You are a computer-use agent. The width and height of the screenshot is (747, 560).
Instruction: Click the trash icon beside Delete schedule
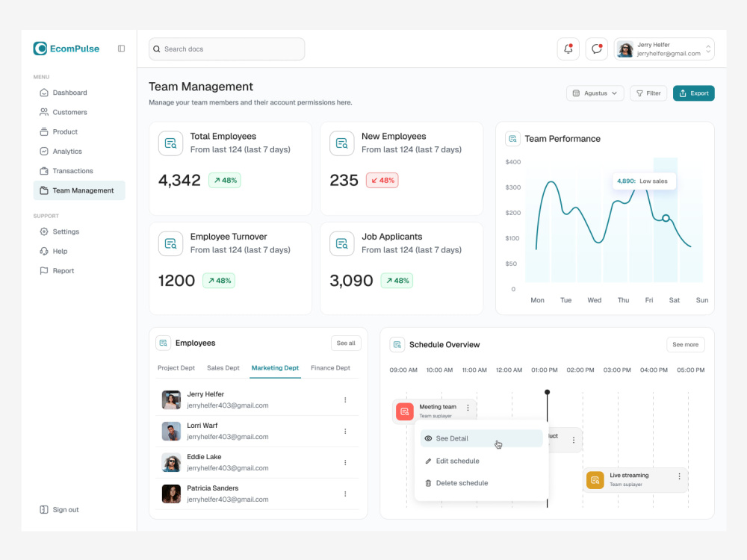[428, 483]
